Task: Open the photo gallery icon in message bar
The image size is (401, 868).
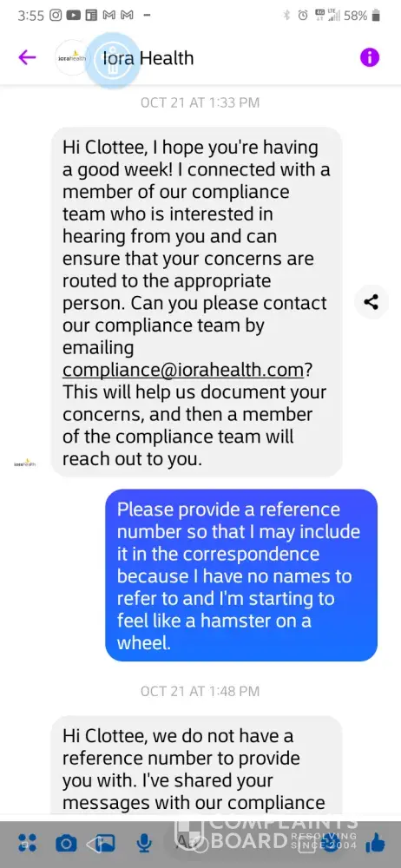Action: coord(104,843)
